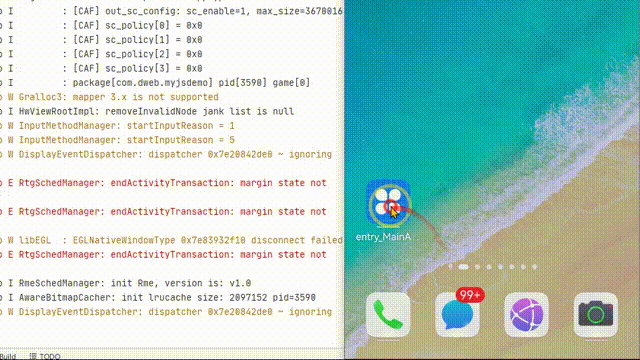Launch the Camera app in the dock
The height and width of the screenshot is (360, 640).
(x=596, y=315)
